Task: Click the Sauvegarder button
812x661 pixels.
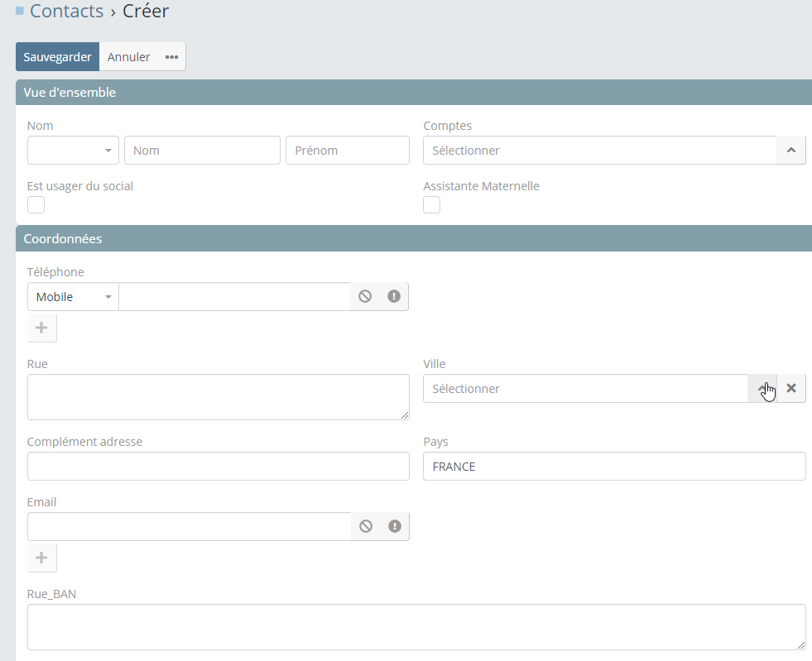Action: point(57,57)
